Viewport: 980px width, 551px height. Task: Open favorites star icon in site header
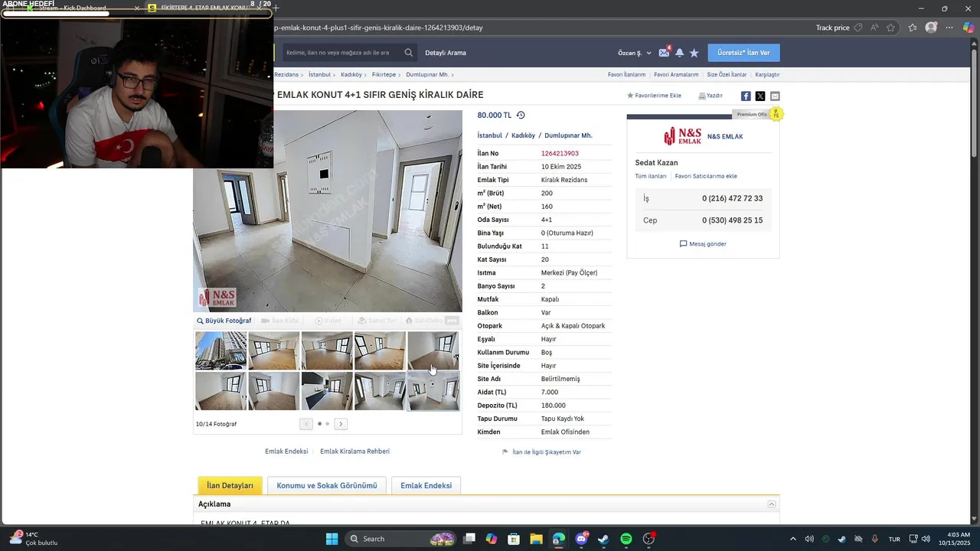click(x=694, y=53)
